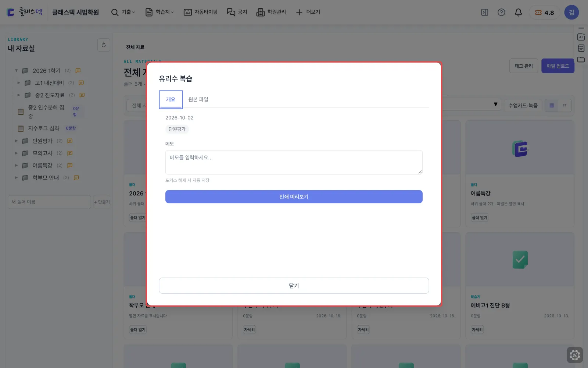The width and height of the screenshot is (588, 368).
Task: Select 중2 인수분해 집중 in the tree
Action: point(46,112)
